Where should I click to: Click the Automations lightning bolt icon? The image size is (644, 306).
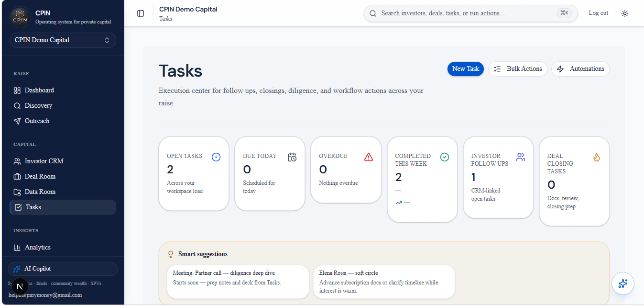560,69
